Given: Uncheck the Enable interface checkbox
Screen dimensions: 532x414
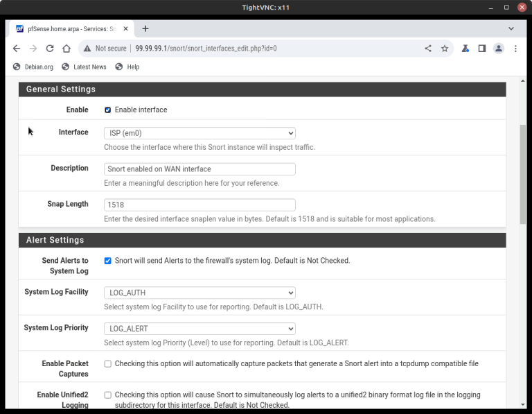Looking at the screenshot, I should click(x=107, y=110).
